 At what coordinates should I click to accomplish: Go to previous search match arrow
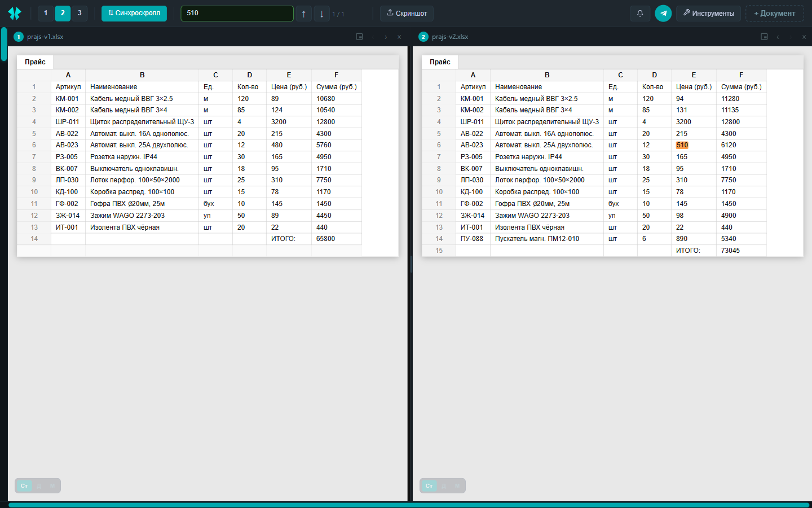click(304, 14)
